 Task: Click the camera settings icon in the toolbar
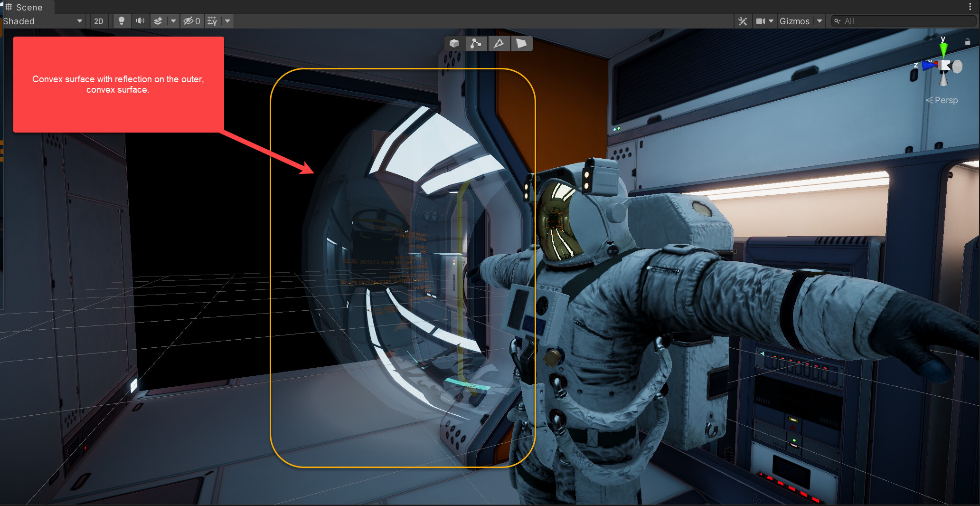coord(761,21)
